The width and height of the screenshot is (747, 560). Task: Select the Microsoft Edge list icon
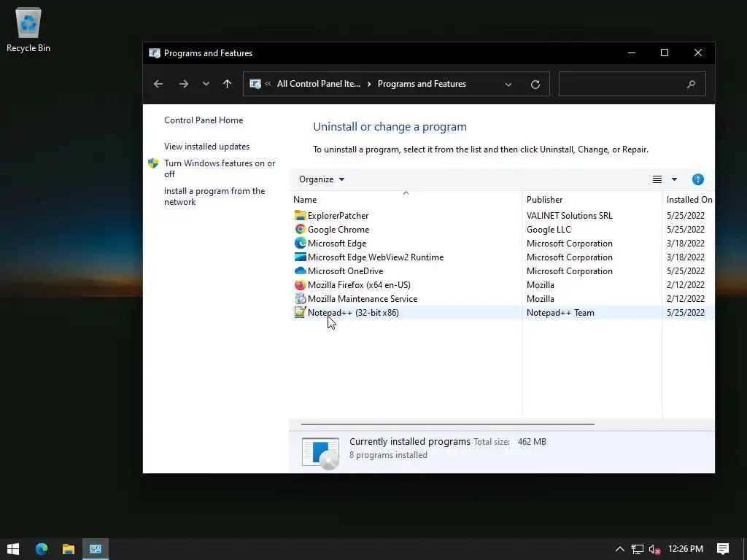pyautogui.click(x=300, y=243)
